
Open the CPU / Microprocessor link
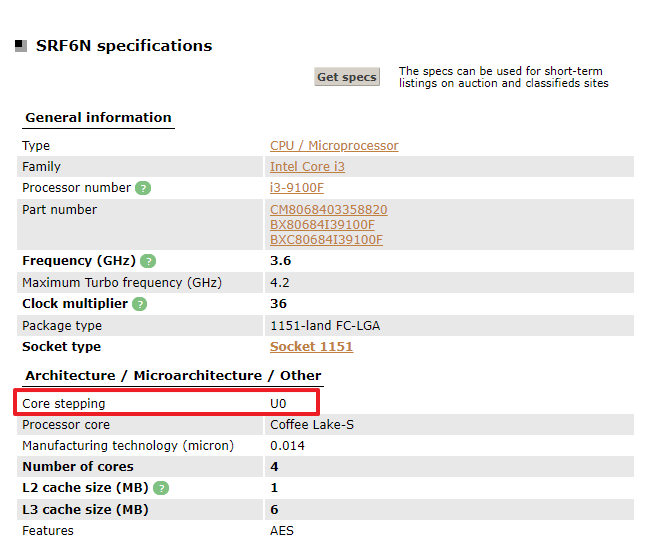click(334, 146)
